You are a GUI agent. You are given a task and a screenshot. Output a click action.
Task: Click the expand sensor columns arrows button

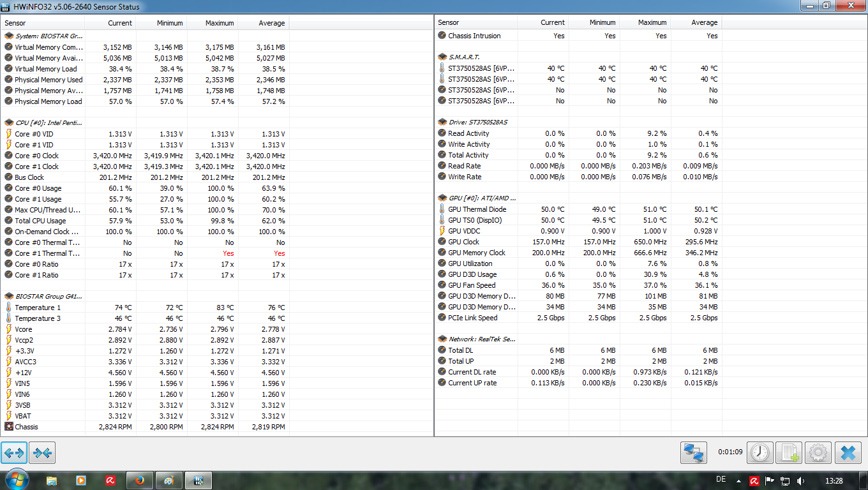tap(14, 453)
